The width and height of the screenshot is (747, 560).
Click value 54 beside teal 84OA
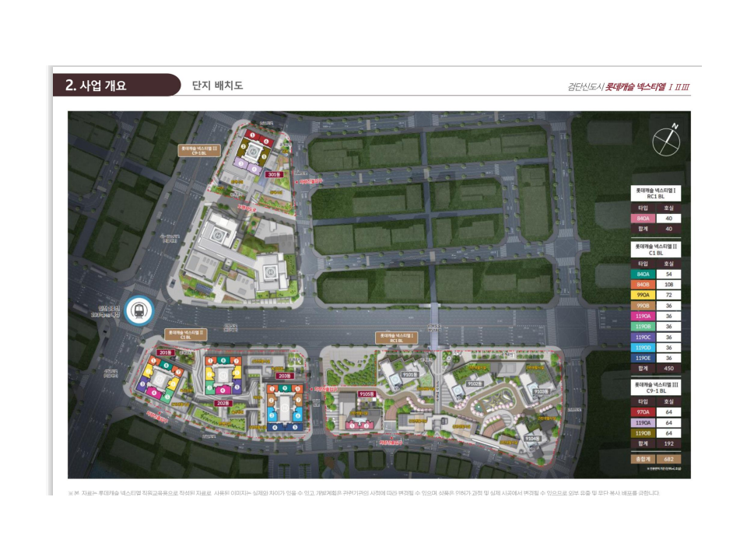click(668, 275)
